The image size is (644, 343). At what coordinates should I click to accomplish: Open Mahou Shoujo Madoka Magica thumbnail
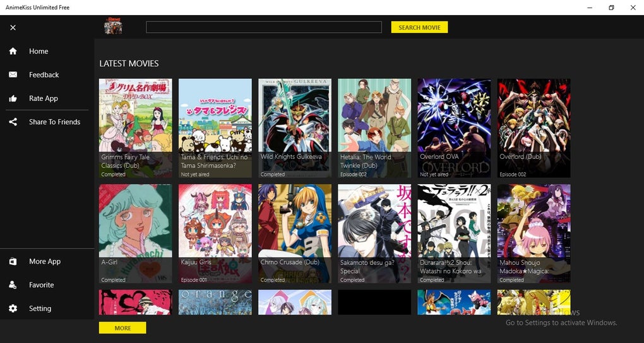click(534, 233)
